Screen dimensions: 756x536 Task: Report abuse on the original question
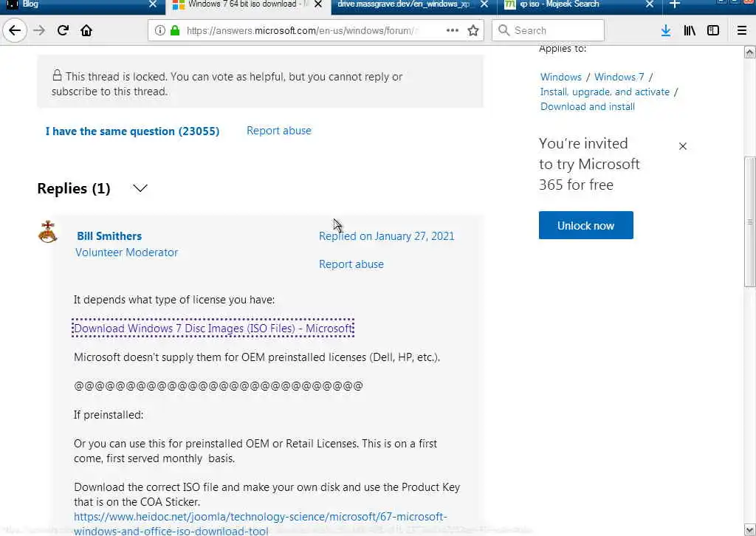click(x=278, y=131)
